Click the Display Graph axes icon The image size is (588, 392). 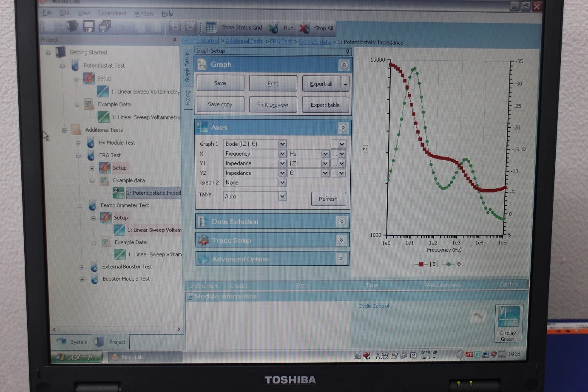pyautogui.click(x=509, y=317)
